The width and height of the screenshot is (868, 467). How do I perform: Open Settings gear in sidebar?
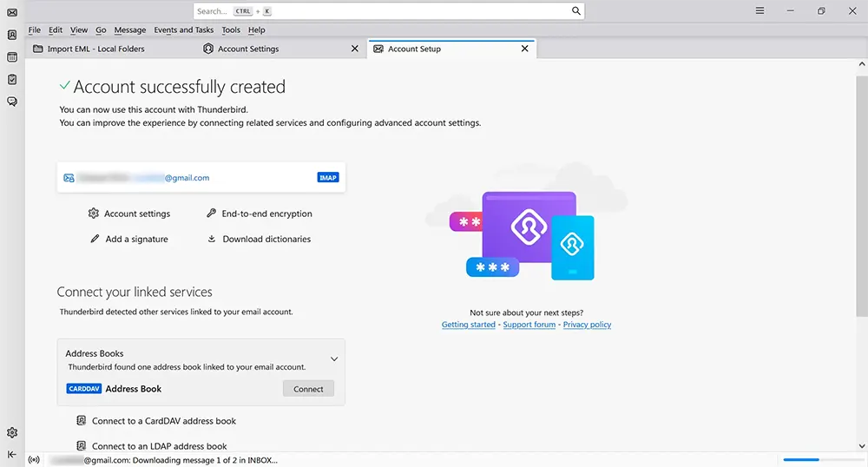12,432
